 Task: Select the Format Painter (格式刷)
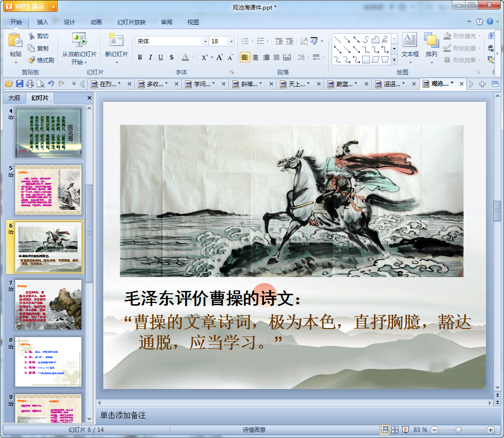pos(41,60)
